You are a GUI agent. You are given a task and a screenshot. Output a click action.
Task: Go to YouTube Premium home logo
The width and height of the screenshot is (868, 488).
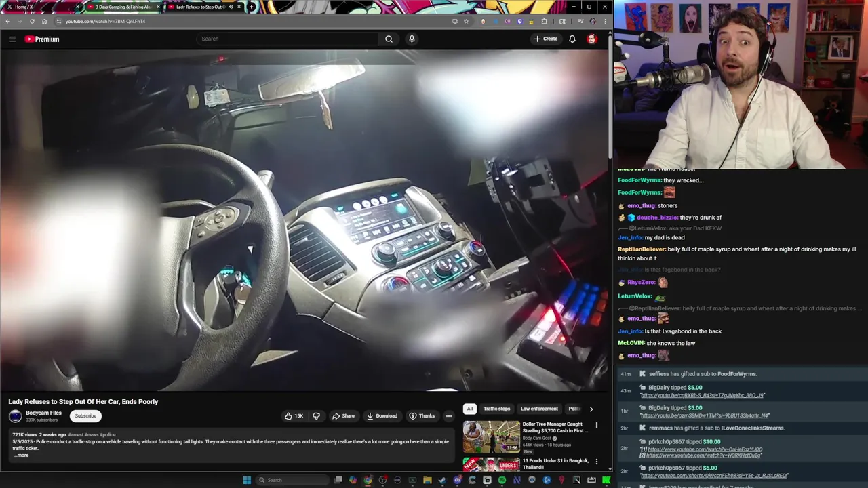pyautogui.click(x=42, y=39)
